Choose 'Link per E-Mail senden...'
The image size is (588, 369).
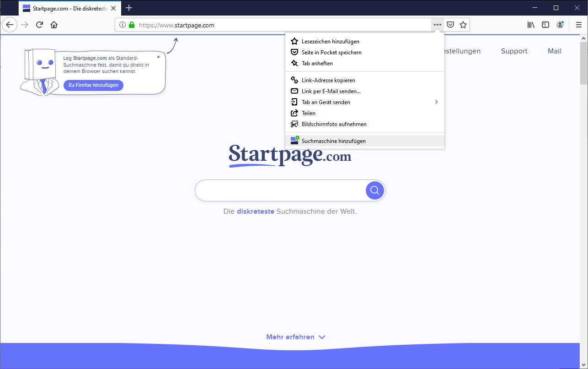365,91
